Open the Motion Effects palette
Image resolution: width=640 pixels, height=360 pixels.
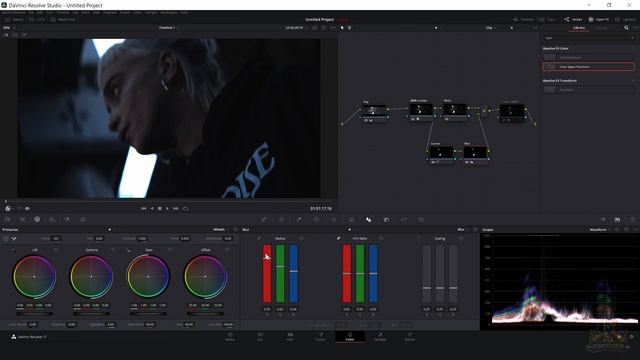coord(83,220)
